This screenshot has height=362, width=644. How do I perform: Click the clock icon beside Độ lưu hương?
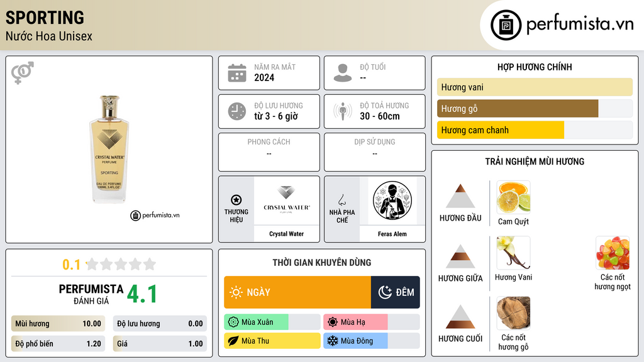click(237, 111)
